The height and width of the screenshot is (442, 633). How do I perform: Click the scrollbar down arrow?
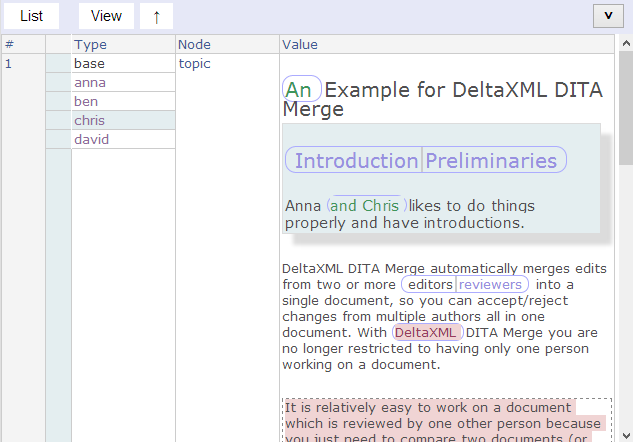point(626,435)
